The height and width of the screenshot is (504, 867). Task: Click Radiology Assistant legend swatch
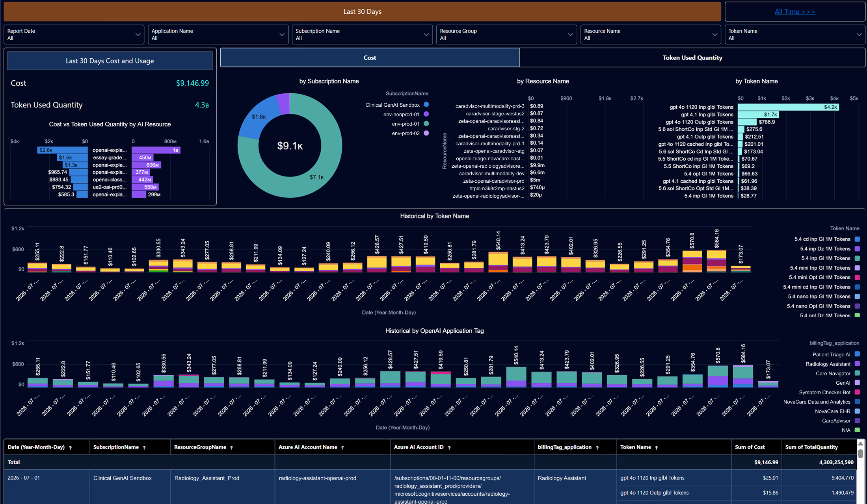tap(857, 364)
